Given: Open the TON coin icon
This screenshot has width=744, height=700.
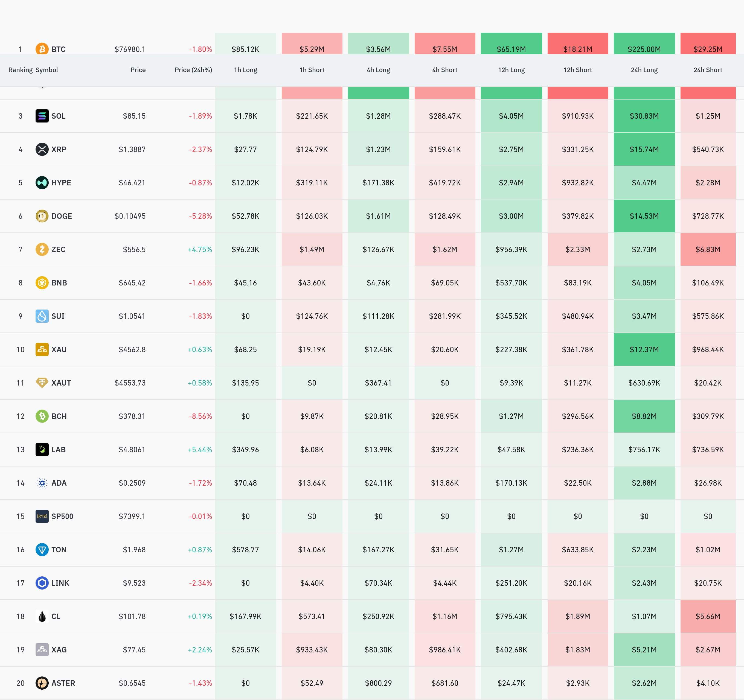Looking at the screenshot, I should pos(42,550).
